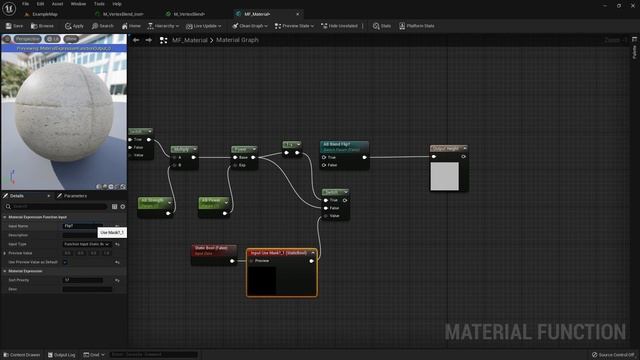640x360 pixels.
Task: Open the Live Update dropdown
Action: tap(203, 26)
